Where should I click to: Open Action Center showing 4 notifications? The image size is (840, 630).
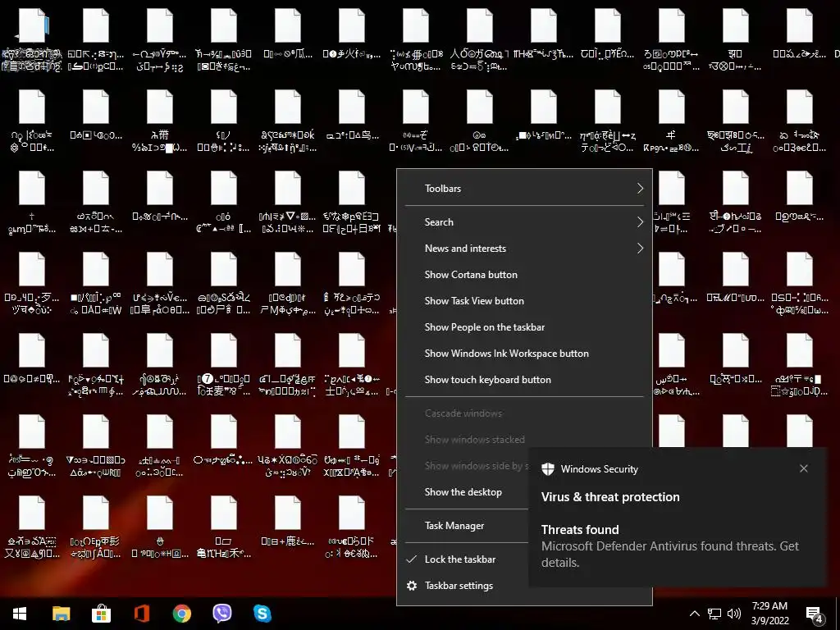point(815,614)
